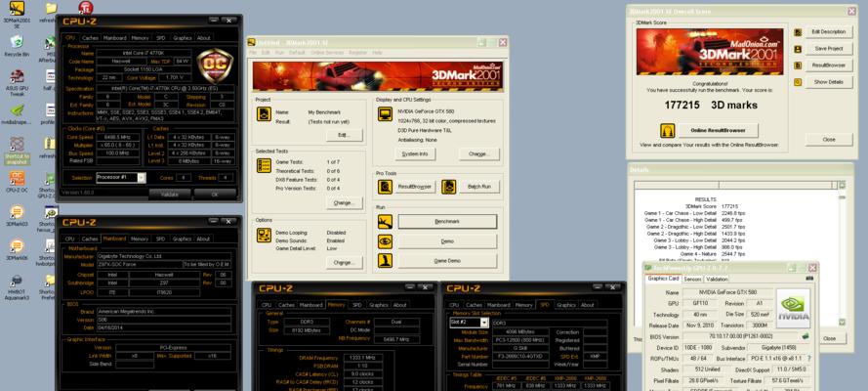Open the Recycle Bin desktop icon

[x=17, y=42]
